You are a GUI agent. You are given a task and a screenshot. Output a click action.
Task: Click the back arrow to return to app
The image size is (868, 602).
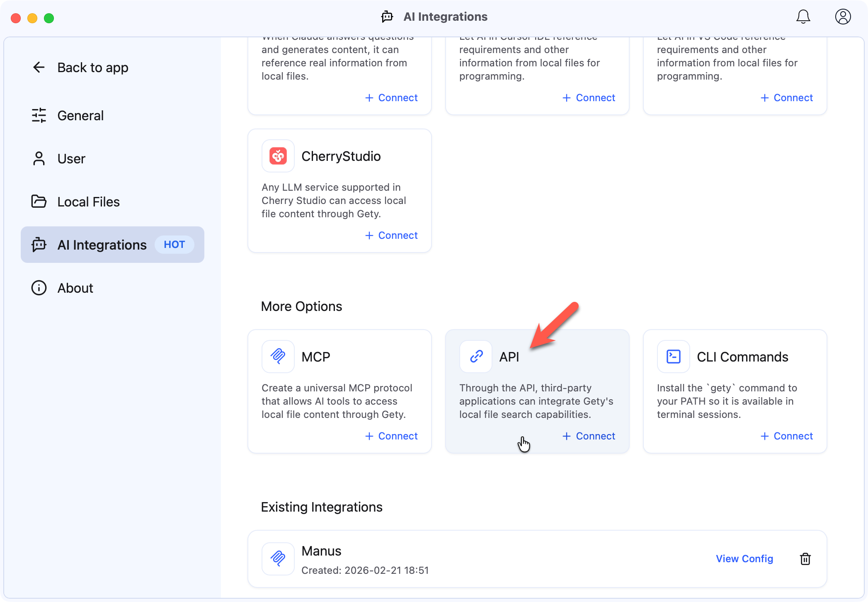pyautogui.click(x=39, y=67)
